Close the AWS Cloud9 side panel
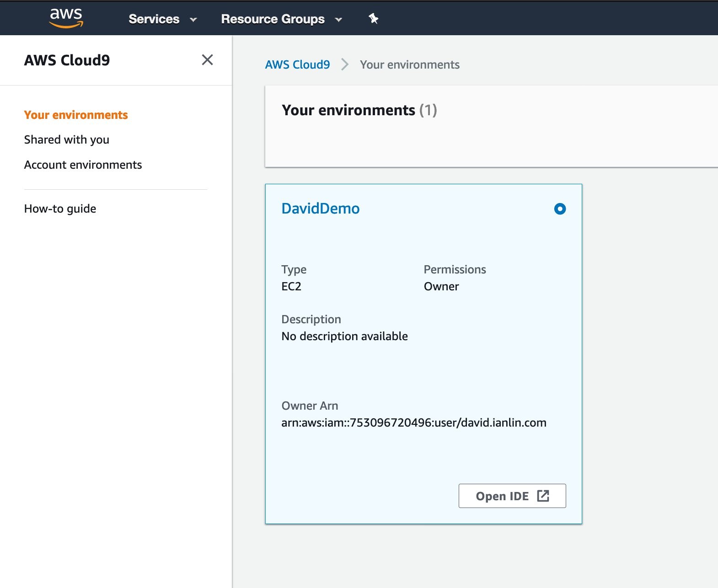Viewport: 718px width, 588px height. click(x=207, y=60)
